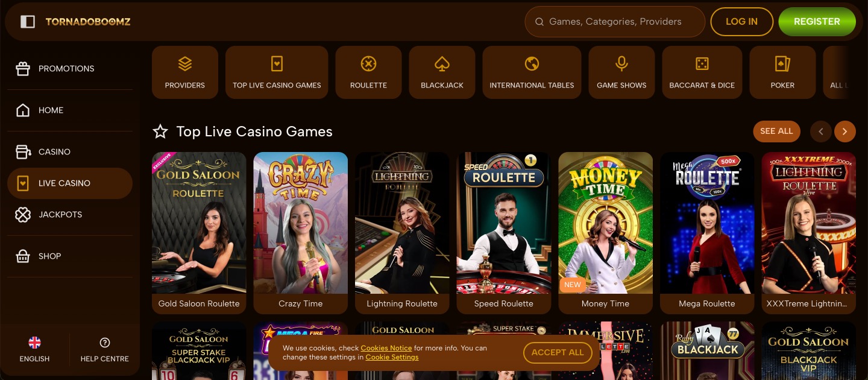Accept all cookies

tap(558, 353)
